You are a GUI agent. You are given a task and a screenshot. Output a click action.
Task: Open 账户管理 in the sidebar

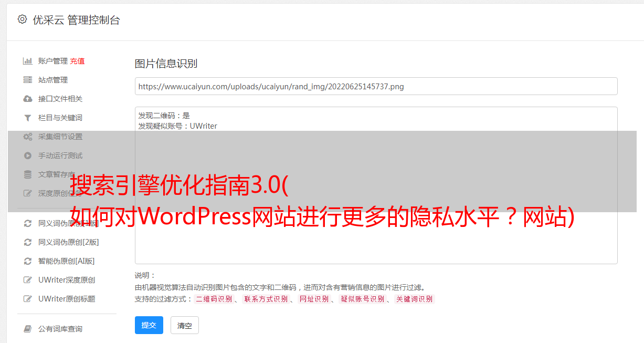(x=53, y=61)
